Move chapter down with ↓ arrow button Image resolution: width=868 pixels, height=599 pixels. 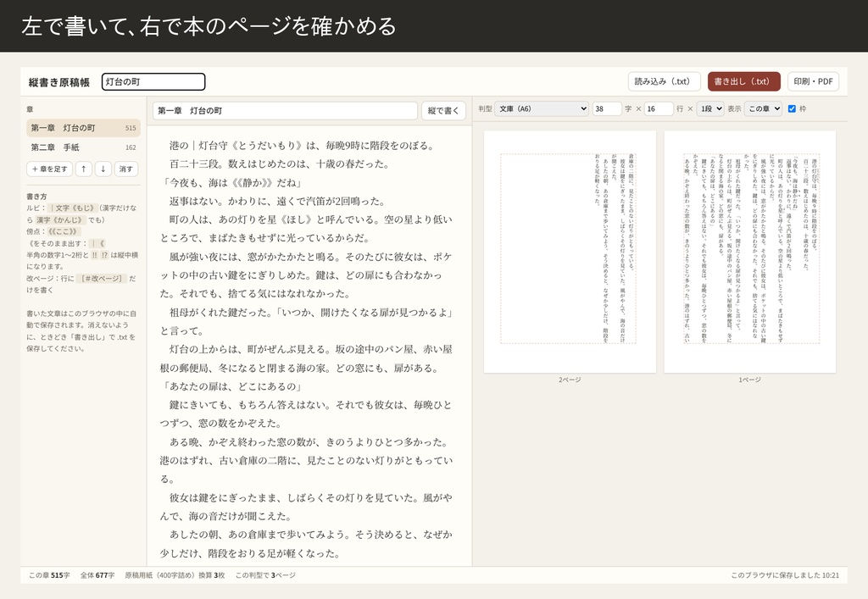(x=103, y=169)
